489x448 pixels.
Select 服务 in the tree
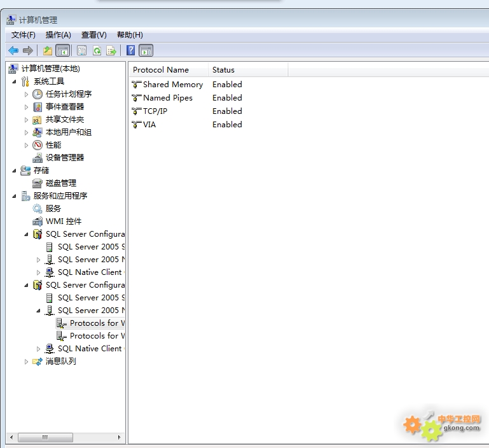pos(53,208)
